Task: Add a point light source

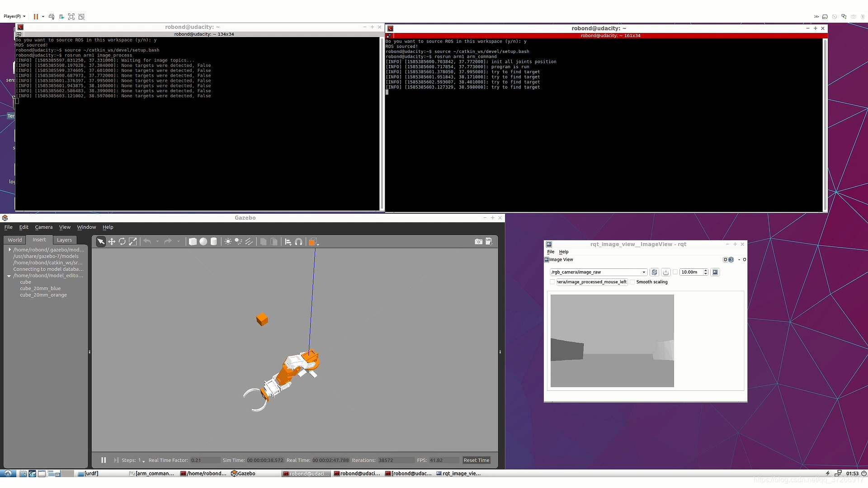Action: (228, 242)
